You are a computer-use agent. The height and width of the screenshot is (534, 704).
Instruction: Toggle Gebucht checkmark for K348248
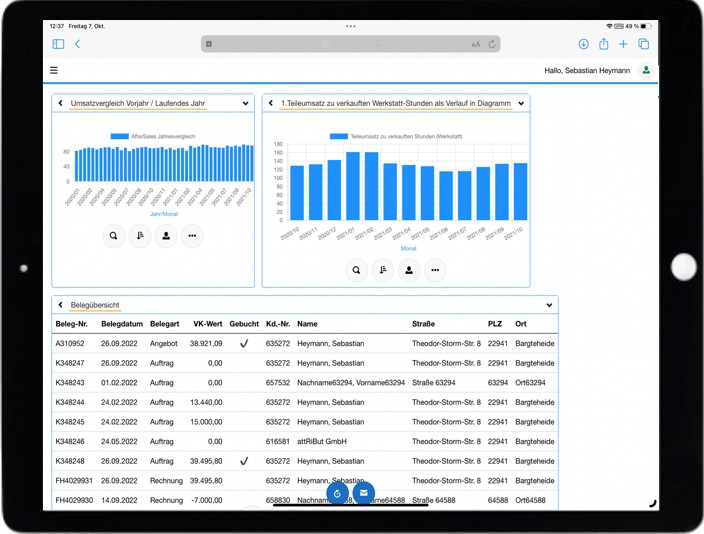pos(243,462)
